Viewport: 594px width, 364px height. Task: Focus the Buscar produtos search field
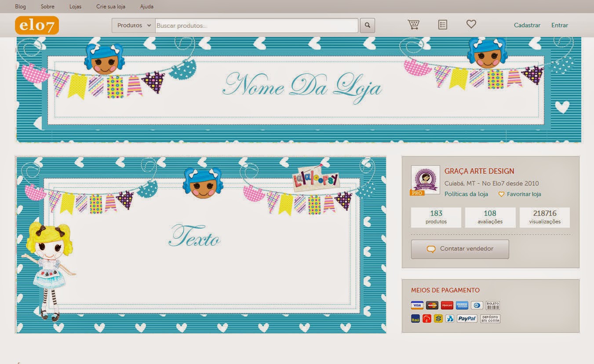257,25
